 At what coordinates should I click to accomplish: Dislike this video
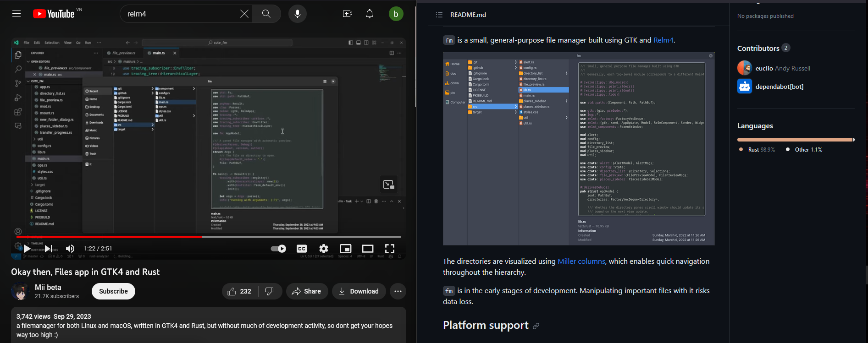pos(270,291)
